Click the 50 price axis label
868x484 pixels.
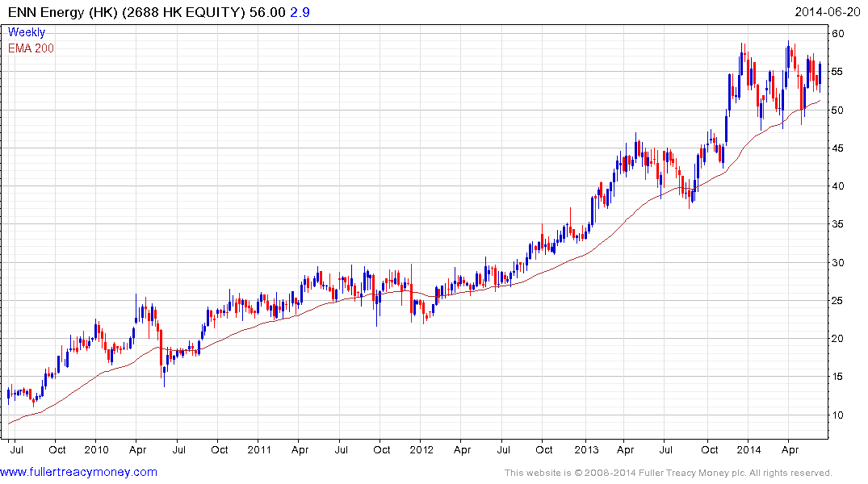pyautogui.click(x=838, y=110)
